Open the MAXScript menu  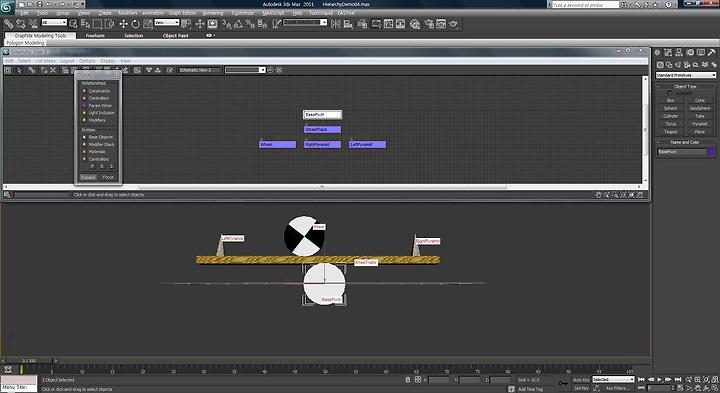pyautogui.click(x=273, y=13)
